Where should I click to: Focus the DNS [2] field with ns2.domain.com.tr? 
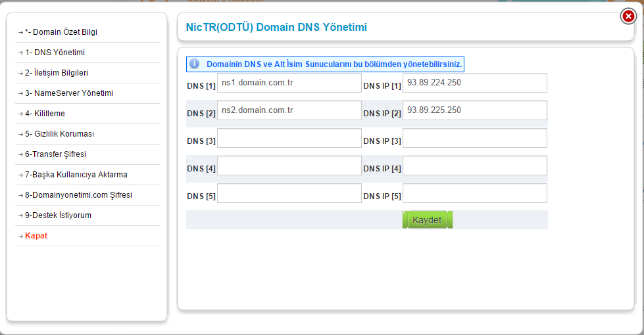pyautogui.click(x=289, y=110)
